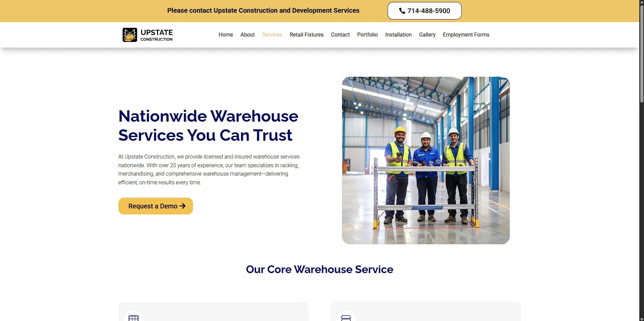Click the phone icon in header button
Image resolution: width=644 pixels, height=321 pixels.
[402, 11]
